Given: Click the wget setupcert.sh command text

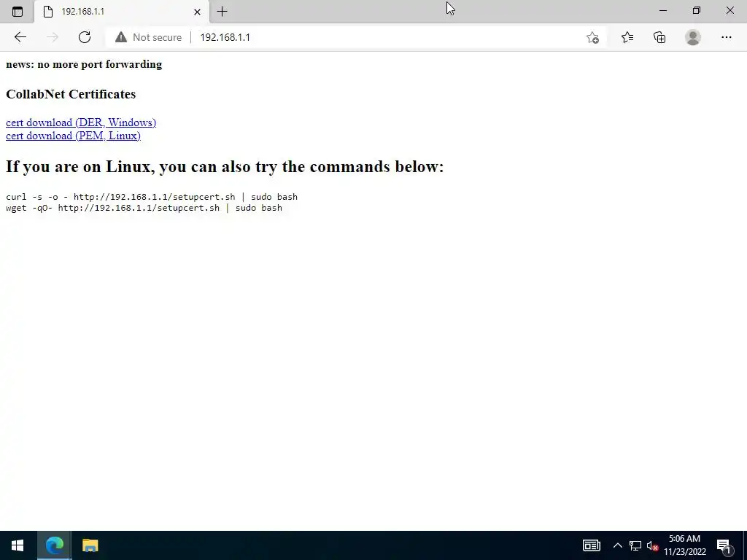Looking at the screenshot, I should click(144, 208).
